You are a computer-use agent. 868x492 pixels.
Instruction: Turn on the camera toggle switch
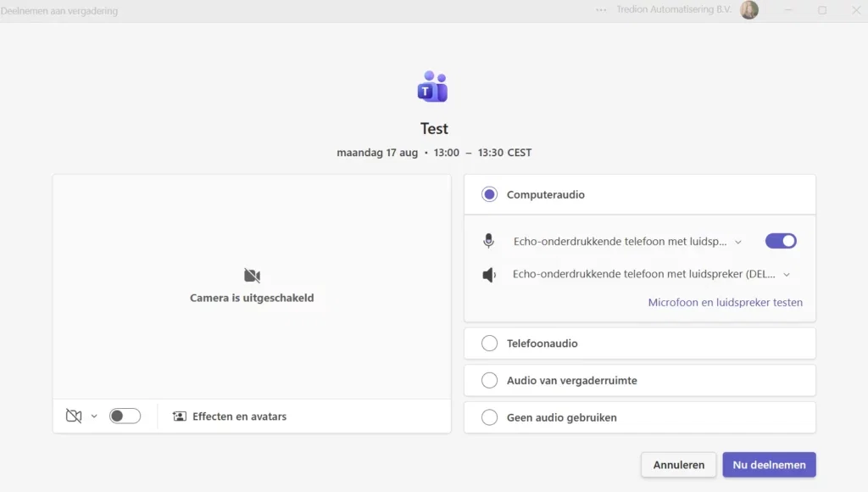125,417
